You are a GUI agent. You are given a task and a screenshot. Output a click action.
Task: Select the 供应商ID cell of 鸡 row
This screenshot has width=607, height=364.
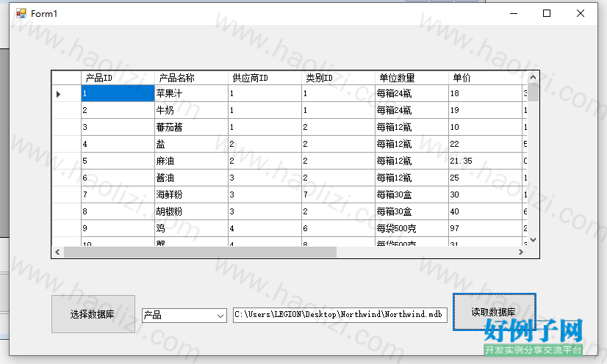(265, 228)
